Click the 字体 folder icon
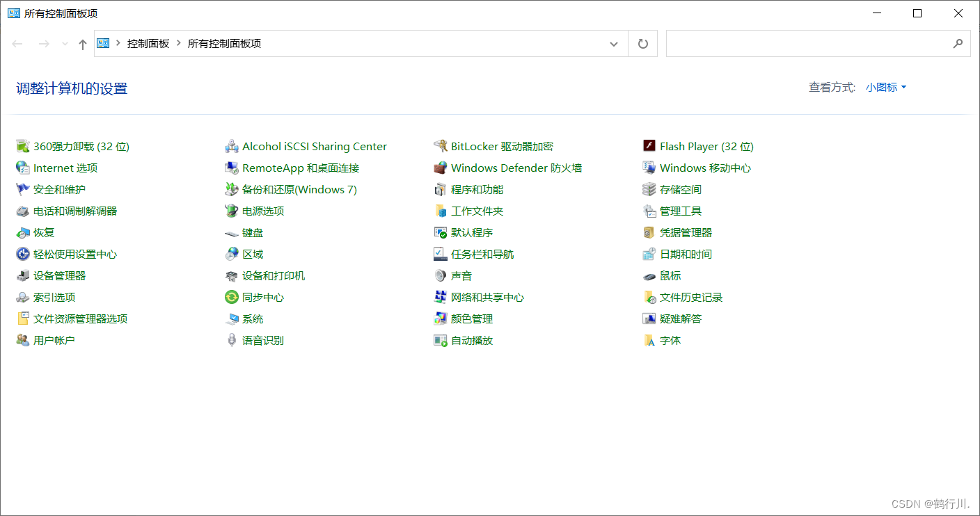This screenshot has width=980, height=516. pyautogui.click(x=649, y=340)
